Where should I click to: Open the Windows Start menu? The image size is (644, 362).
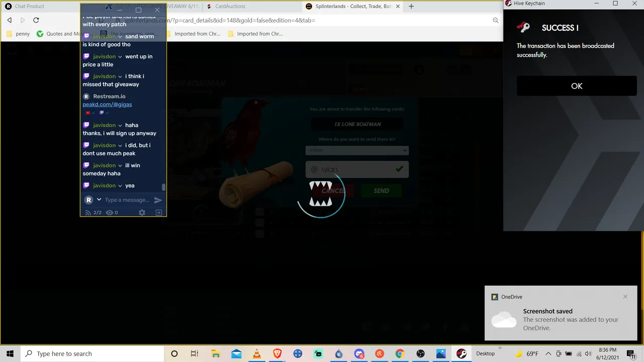pyautogui.click(x=10, y=353)
